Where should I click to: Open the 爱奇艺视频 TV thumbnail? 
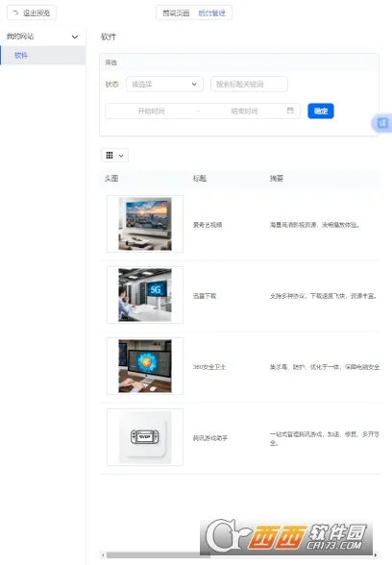145,224
